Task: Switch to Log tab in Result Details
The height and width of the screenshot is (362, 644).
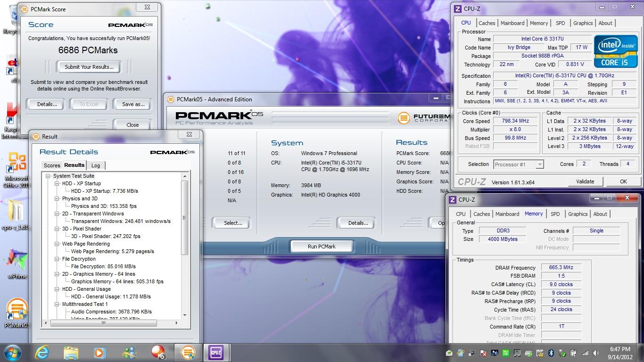Action: [96, 165]
